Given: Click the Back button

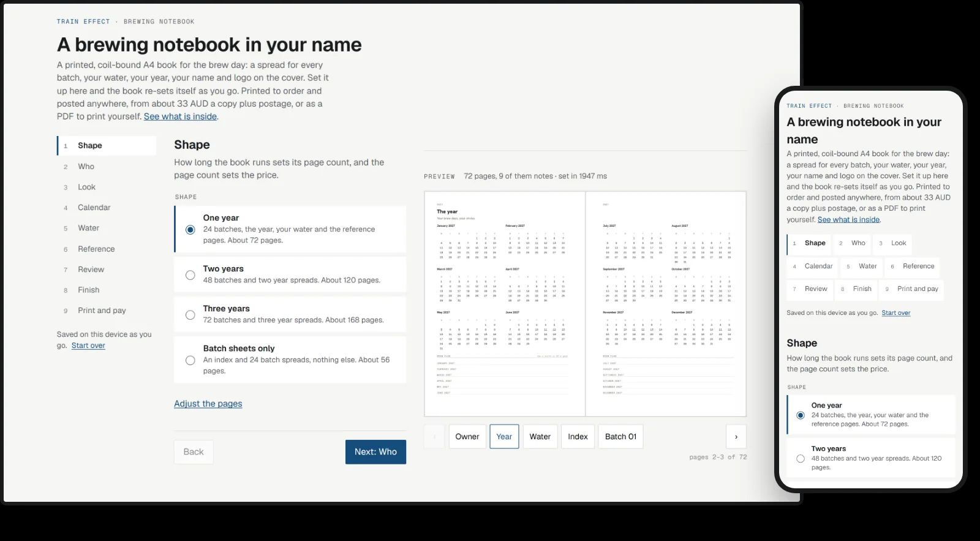Looking at the screenshot, I should tap(194, 452).
